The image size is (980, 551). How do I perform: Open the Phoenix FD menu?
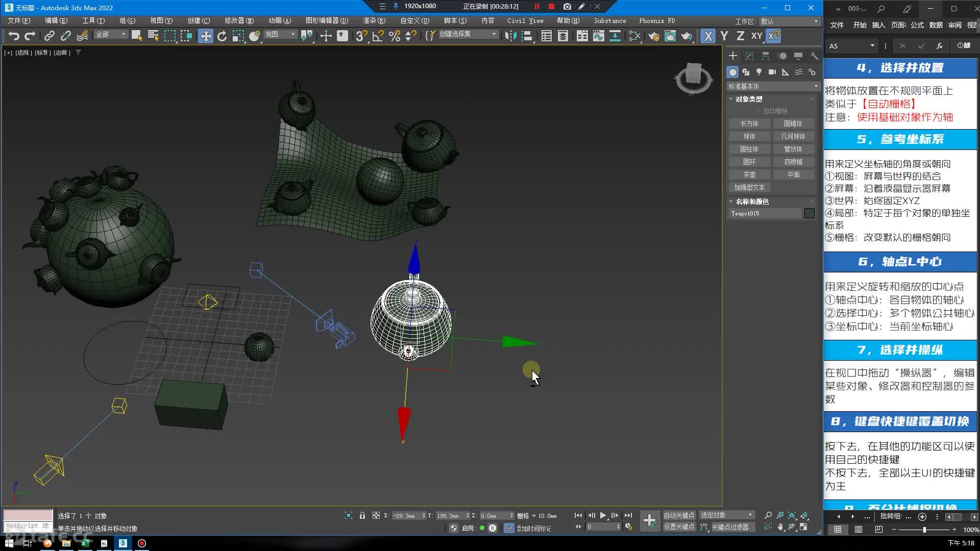pyautogui.click(x=657, y=21)
